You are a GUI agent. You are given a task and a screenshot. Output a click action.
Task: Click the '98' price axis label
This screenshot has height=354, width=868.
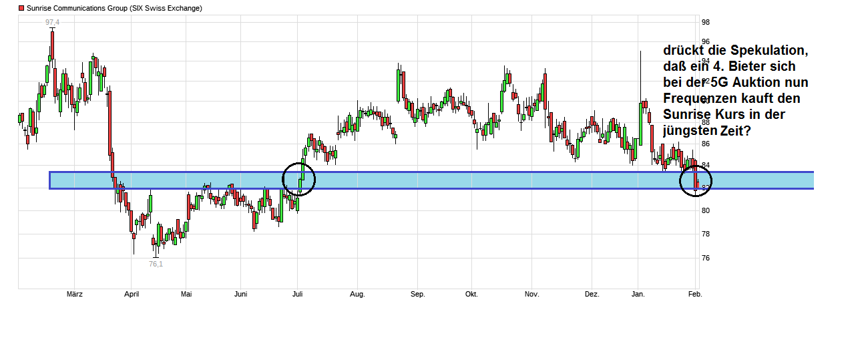pos(705,22)
